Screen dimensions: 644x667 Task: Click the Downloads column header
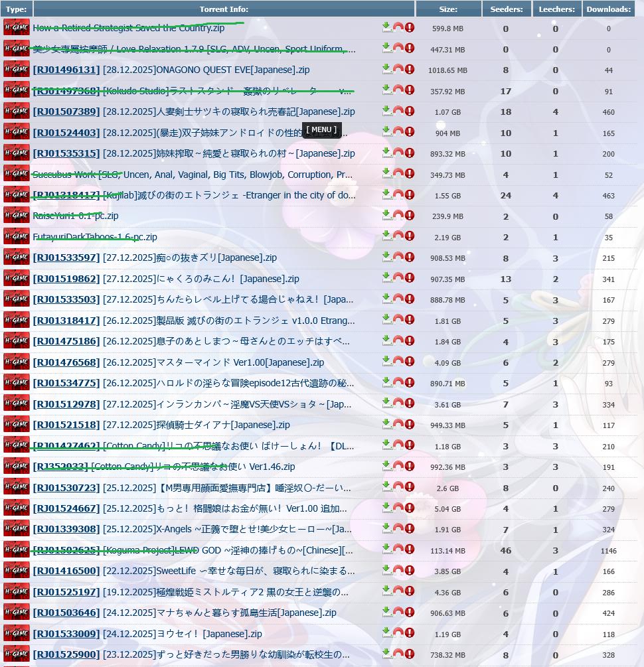pos(608,9)
